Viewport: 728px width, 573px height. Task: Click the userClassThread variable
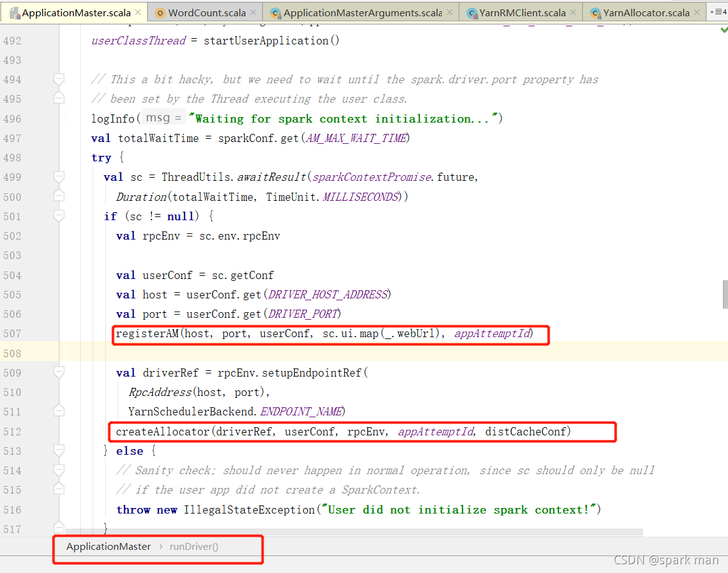(x=138, y=41)
